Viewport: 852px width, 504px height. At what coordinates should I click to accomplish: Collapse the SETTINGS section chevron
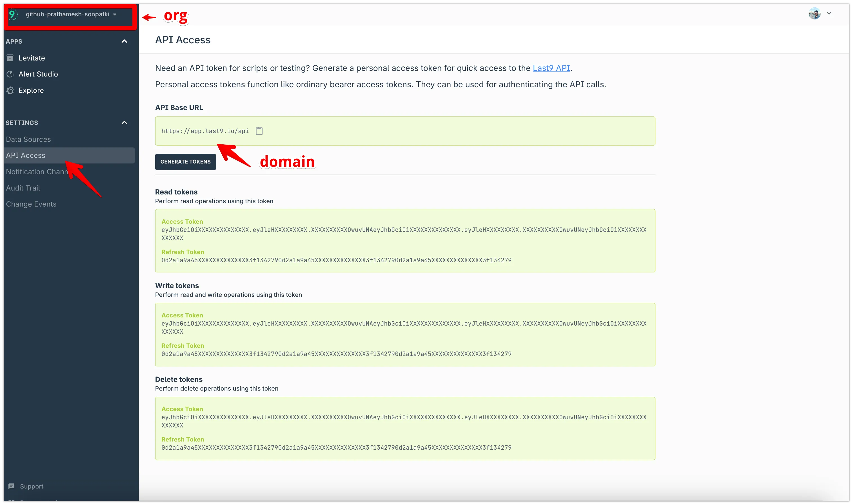tap(124, 123)
